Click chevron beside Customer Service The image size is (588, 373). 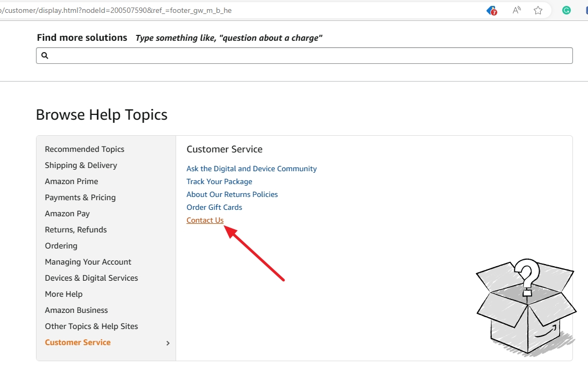pos(168,343)
